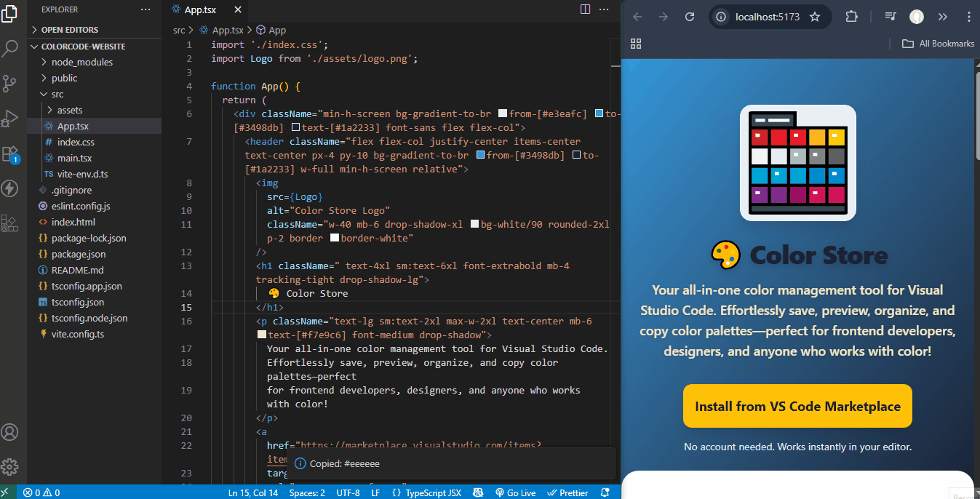980x499 pixels.
Task: Open the notifications bell in the status bar
Action: tap(605, 492)
